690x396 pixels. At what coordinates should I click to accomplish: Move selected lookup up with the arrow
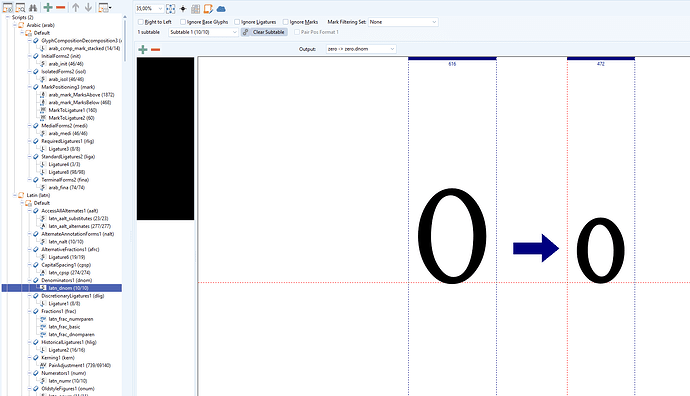pyautogui.click(x=76, y=7)
